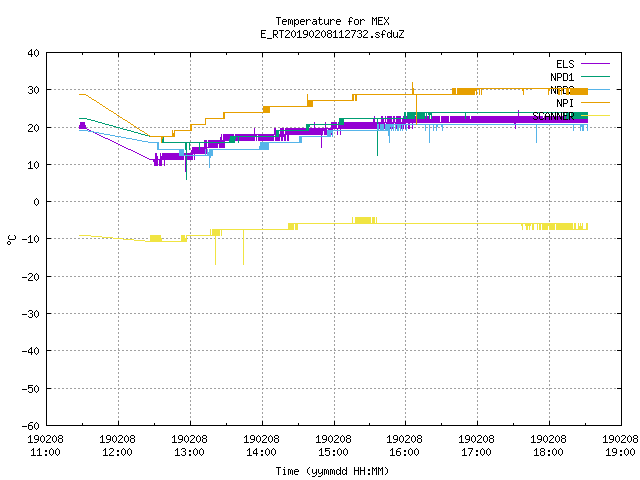Click the 'NPI' legend label

[x=565, y=103]
